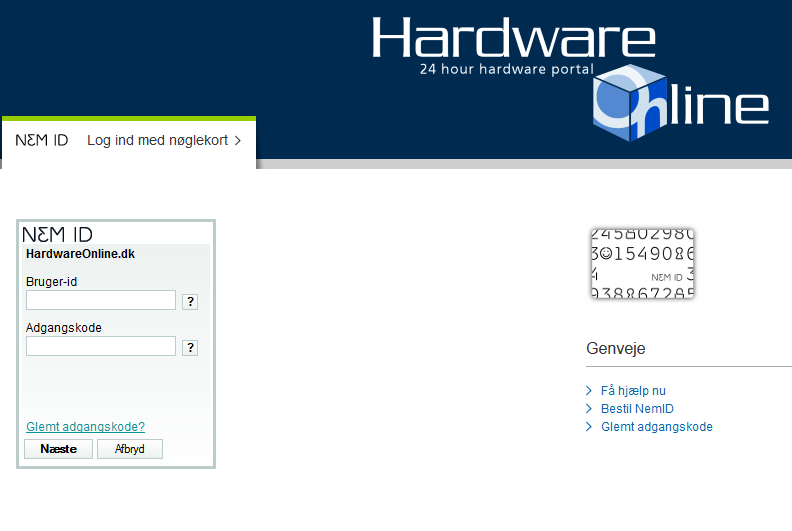Click 24 hour hardware portal tagline
This screenshot has height=531, width=792.
coord(507,69)
